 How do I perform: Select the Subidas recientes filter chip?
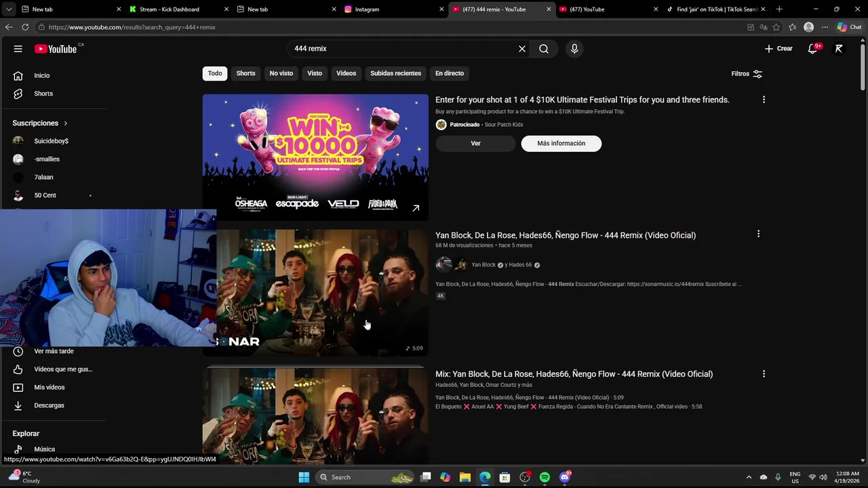tap(395, 73)
